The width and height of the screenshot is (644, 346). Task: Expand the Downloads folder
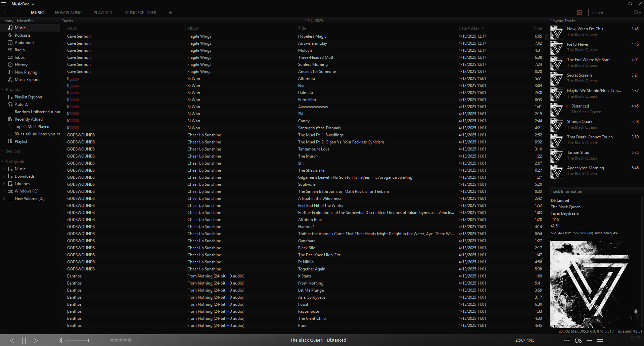click(x=4, y=176)
